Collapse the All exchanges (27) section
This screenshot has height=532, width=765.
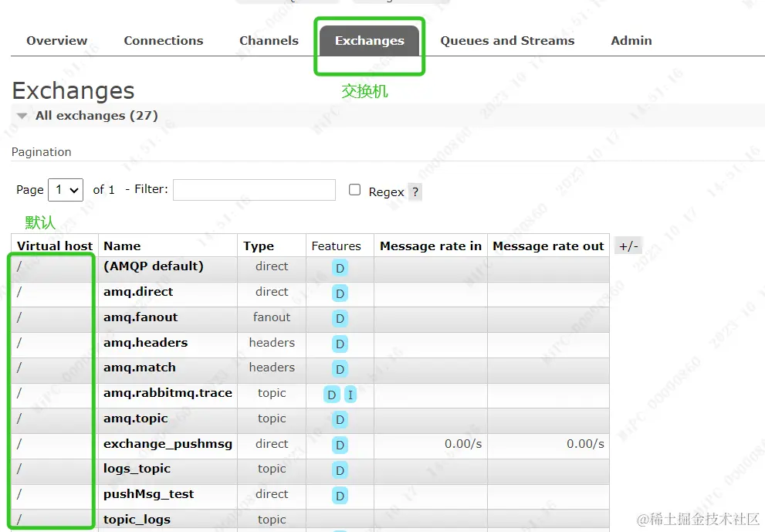(x=96, y=116)
